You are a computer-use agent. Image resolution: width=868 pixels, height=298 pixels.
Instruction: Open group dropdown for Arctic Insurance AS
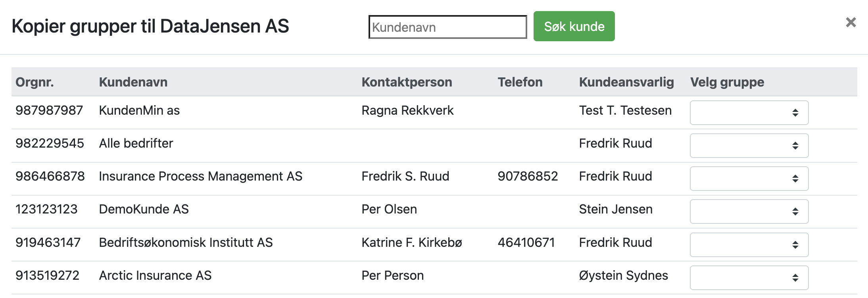point(749,277)
